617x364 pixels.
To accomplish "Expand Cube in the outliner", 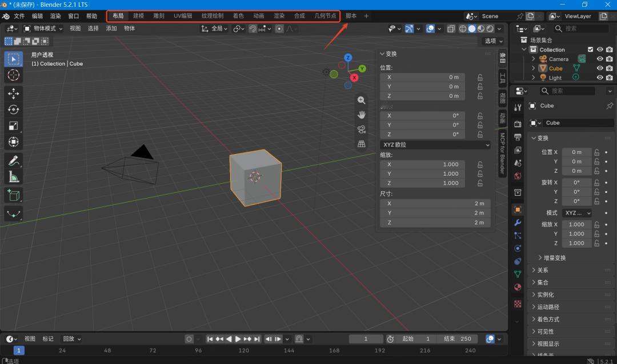I will (534, 68).
